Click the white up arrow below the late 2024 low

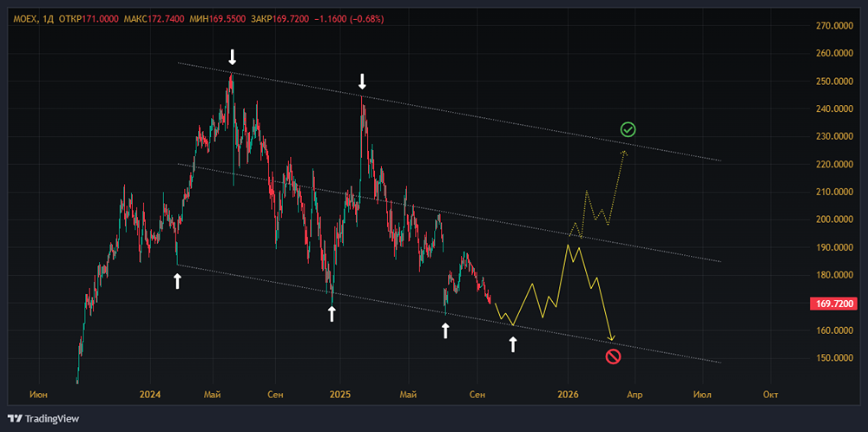click(x=331, y=314)
